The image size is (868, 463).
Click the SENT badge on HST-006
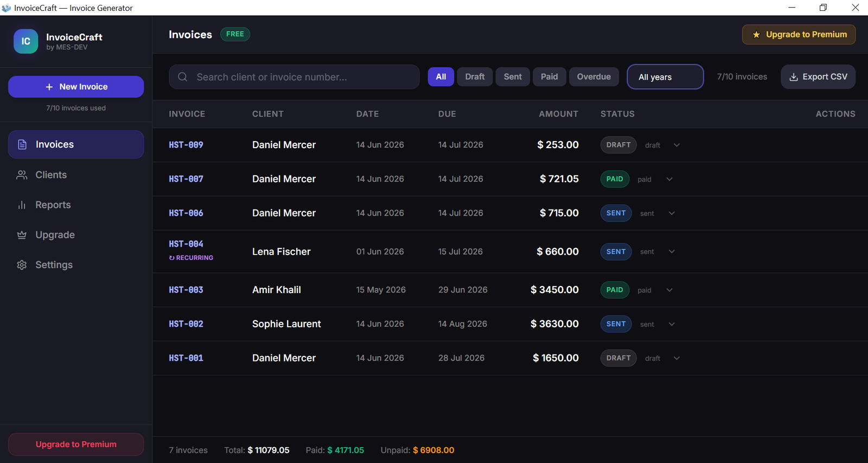pos(616,213)
